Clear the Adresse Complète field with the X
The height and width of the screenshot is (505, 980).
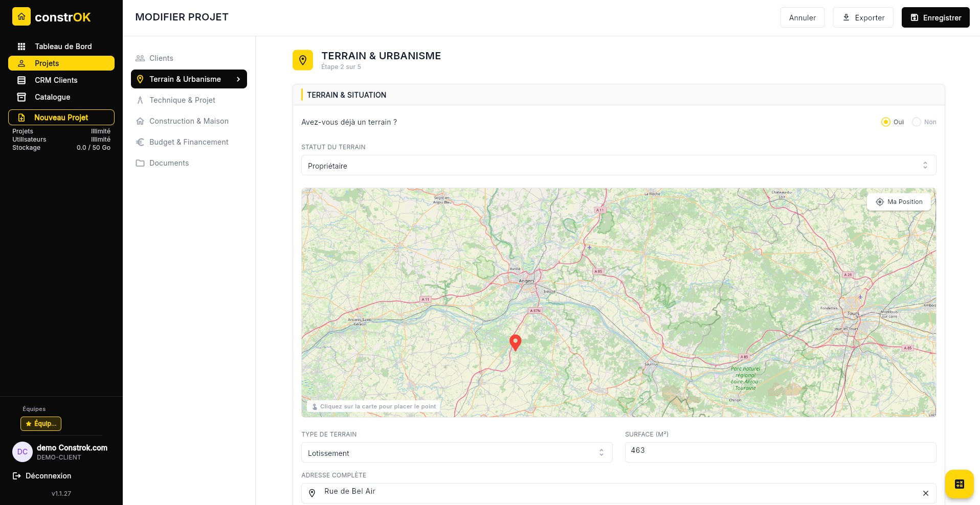tap(926, 493)
